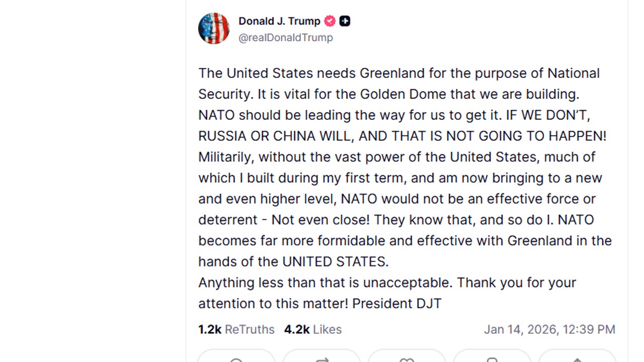Open Trump's profile picture avatar
The width and height of the screenshot is (644, 362).
[214, 28]
